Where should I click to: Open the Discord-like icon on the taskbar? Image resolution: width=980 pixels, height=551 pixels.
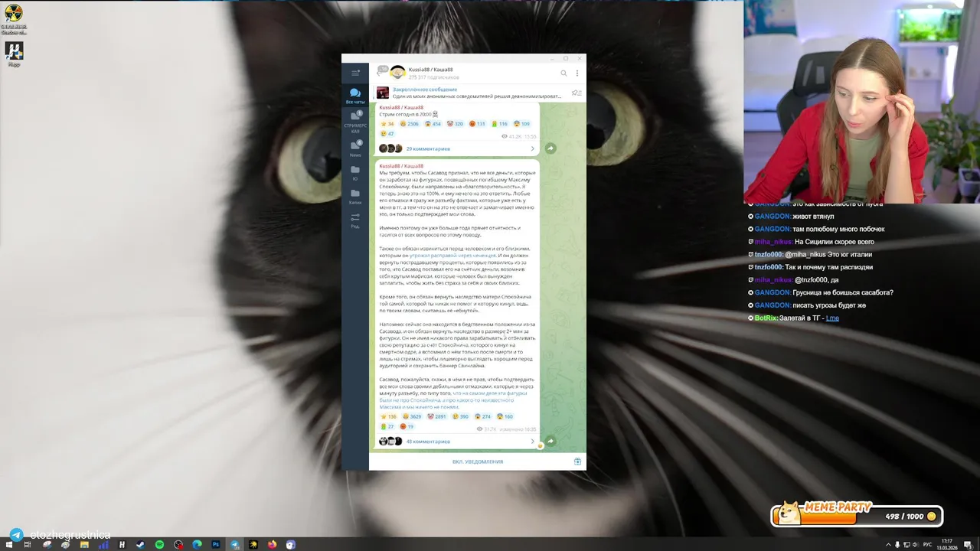tap(291, 545)
